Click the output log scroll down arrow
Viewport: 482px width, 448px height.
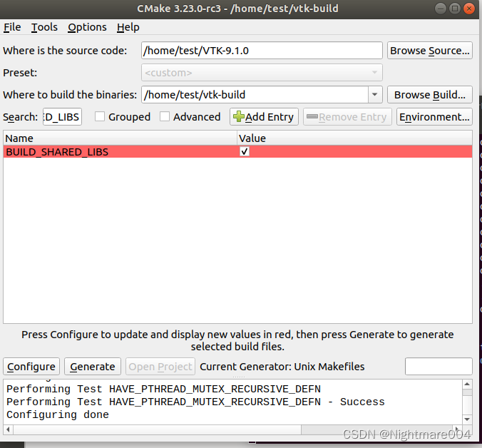[467, 419]
